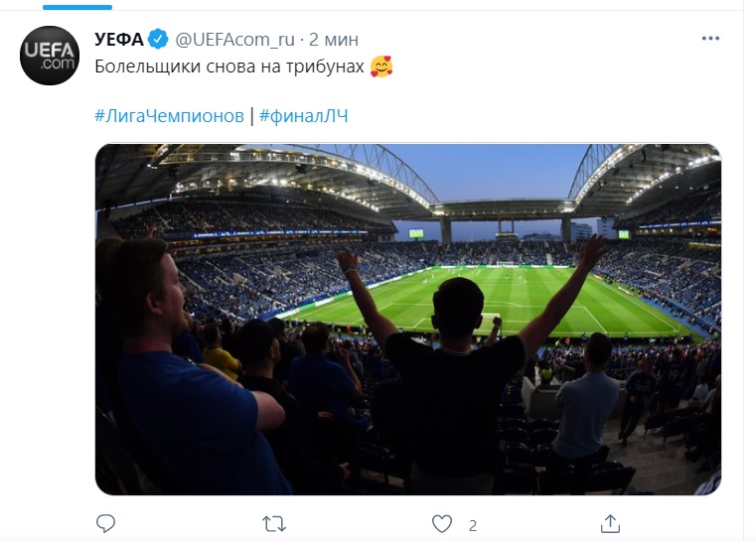Retweet the UEFA post
Image resolution: width=756 pixels, height=541 pixels.
[274, 522]
